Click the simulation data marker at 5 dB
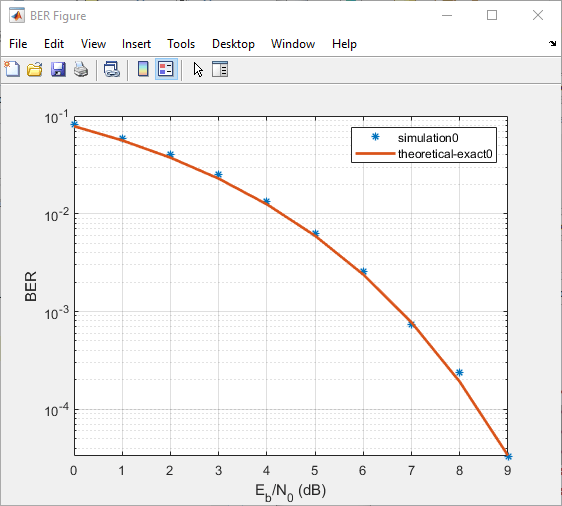 click(x=315, y=233)
